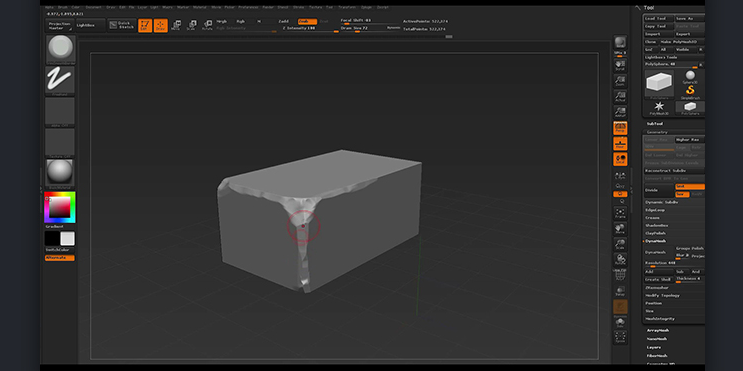743x371 pixels.
Task: Toggle the orange Zsub mode button
Action: (308, 21)
